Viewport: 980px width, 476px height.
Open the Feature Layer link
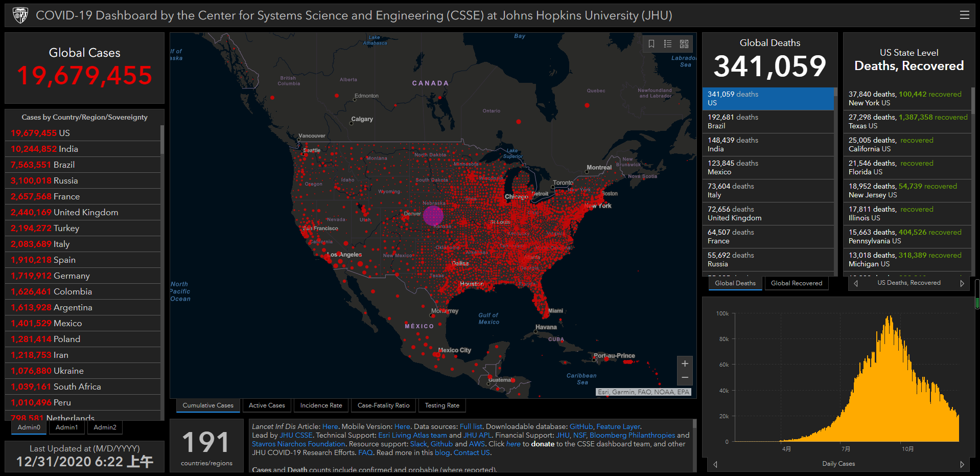(x=618, y=426)
